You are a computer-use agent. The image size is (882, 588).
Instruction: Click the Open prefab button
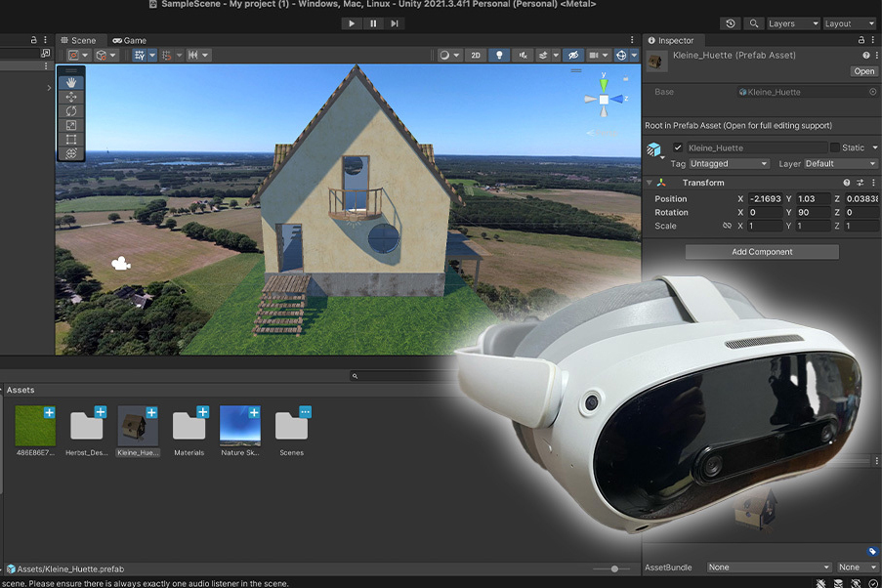pyautogui.click(x=863, y=71)
